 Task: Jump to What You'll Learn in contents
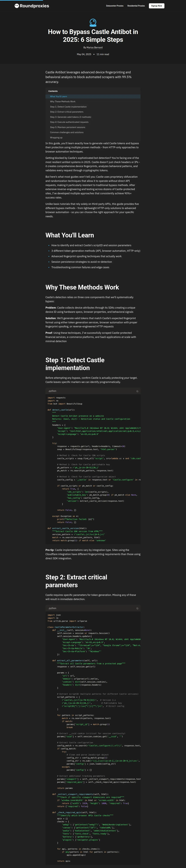pyautogui.click(x=58, y=96)
